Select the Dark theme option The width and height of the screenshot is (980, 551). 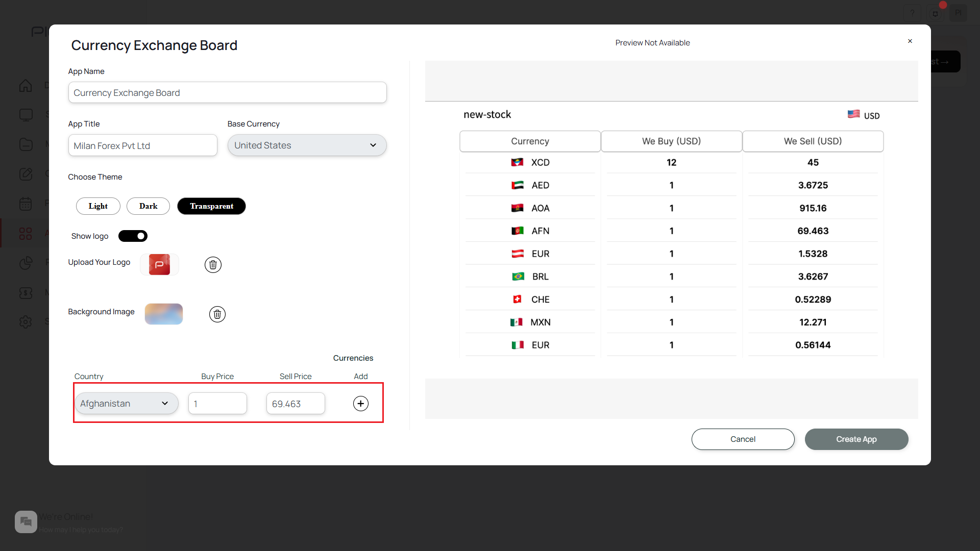tap(148, 206)
